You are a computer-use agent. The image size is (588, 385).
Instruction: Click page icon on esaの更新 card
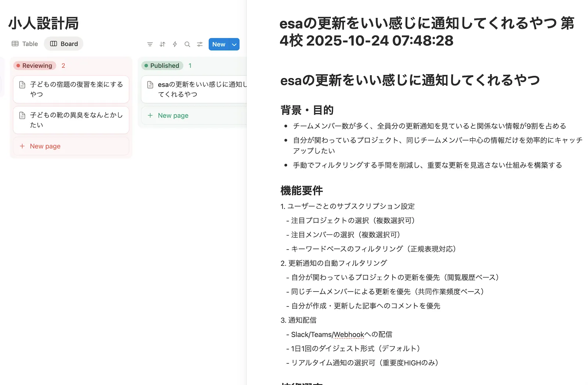pos(150,85)
